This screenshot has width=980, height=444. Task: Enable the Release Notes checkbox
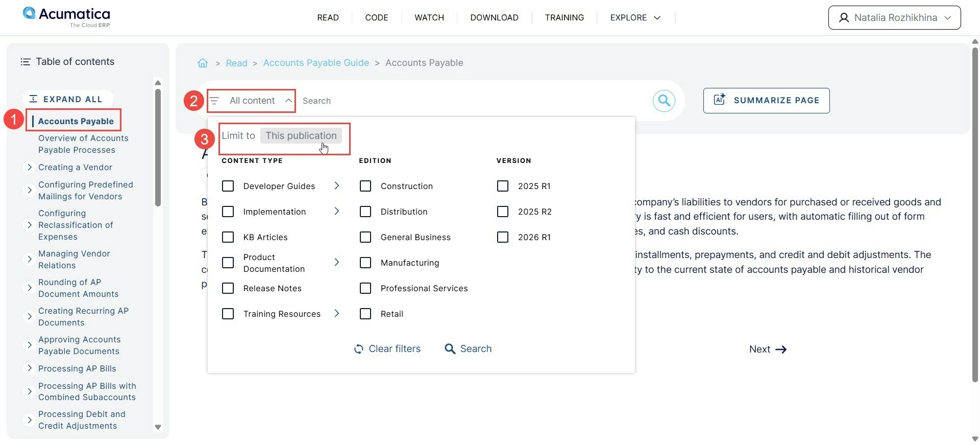[228, 288]
